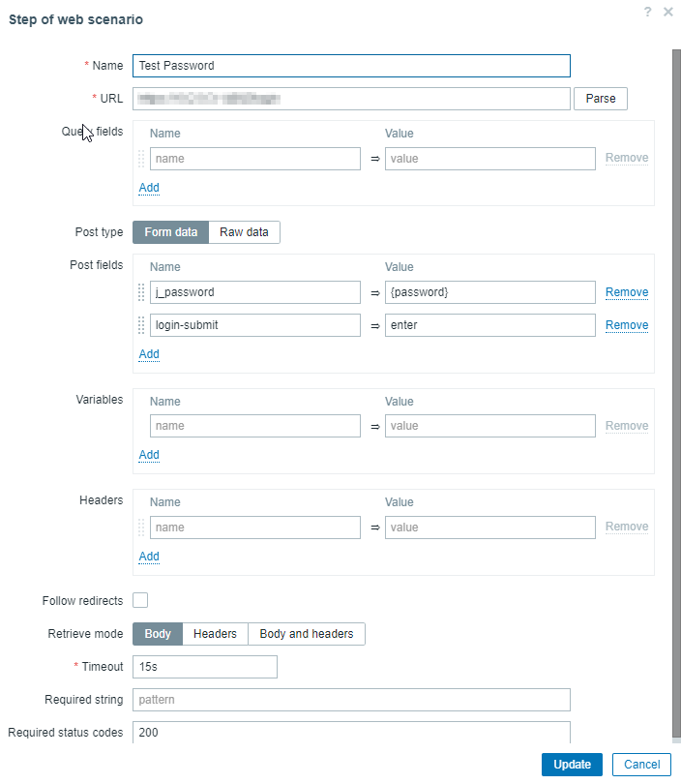681x784 pixels.
Task: Choose Body and headers retrieve mode
Action: click(306, 634)
